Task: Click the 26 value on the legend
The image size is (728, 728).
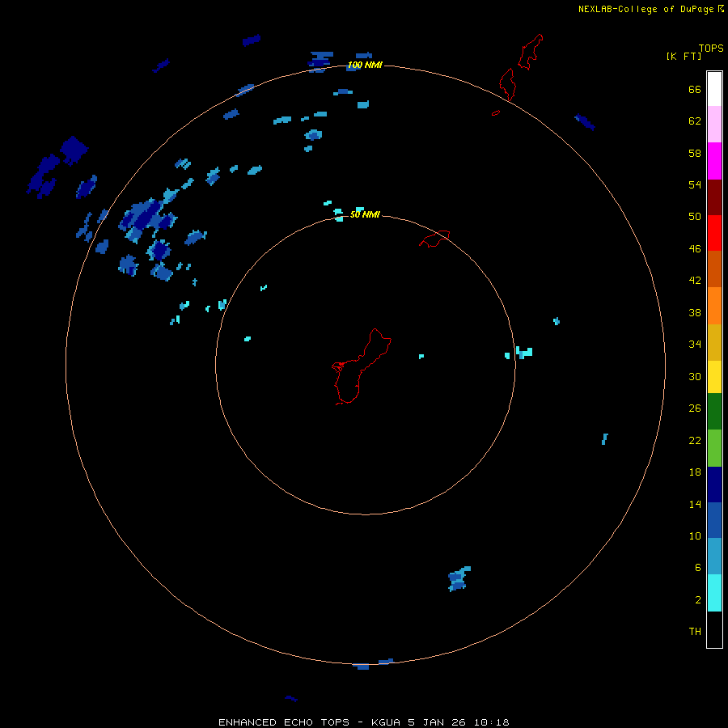Action: coord(694,408)
